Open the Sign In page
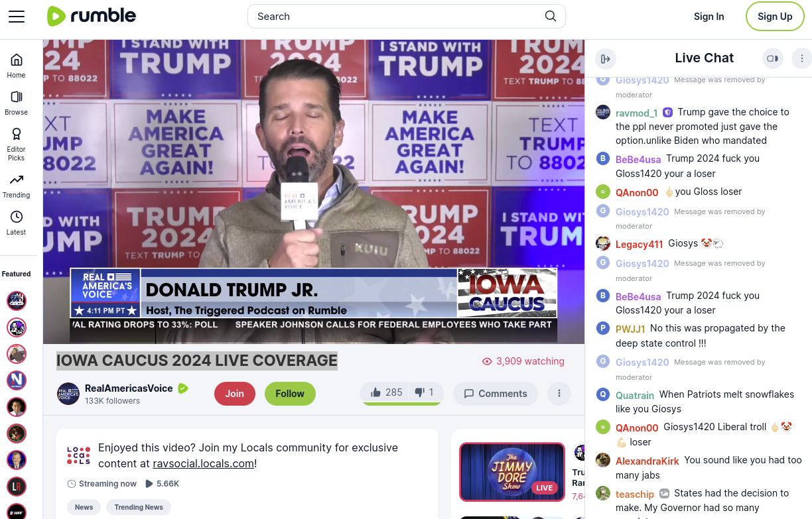Image resolution: width=812 pixels, height=519 pixels. click(709, 17)
